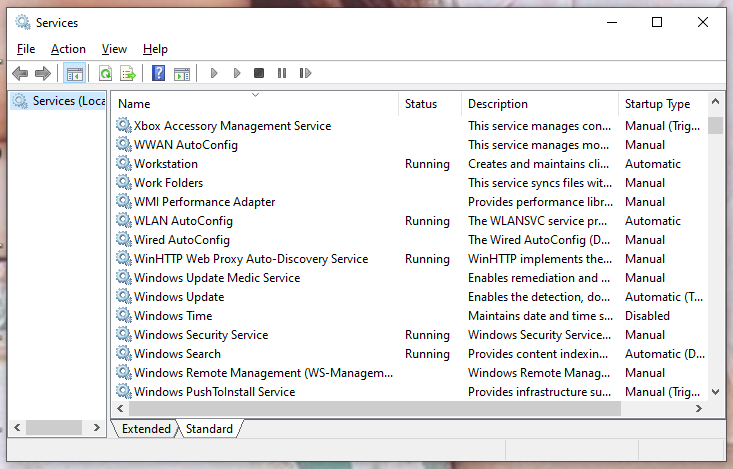Click 'The Wired AutoConfig (D...' description

tap(539, 240)
